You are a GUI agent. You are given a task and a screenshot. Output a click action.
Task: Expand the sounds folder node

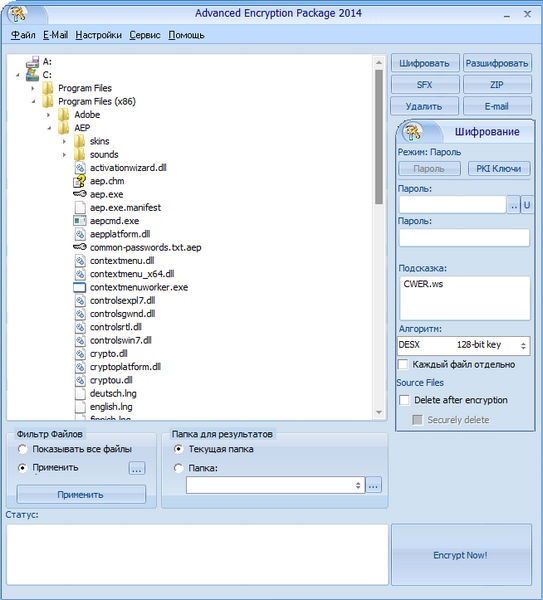pyautogui.click(x=64, y=155)
